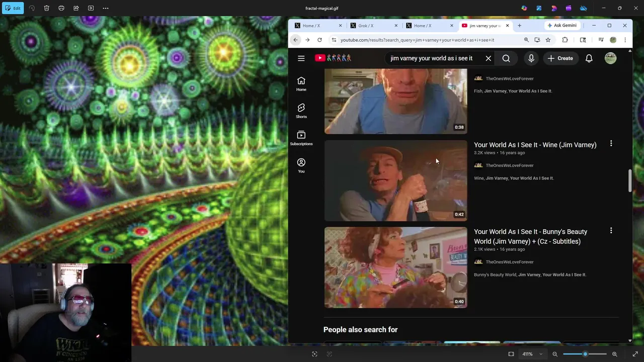Click the delete trash icon in Photos
644x362 pixels.
46,8
